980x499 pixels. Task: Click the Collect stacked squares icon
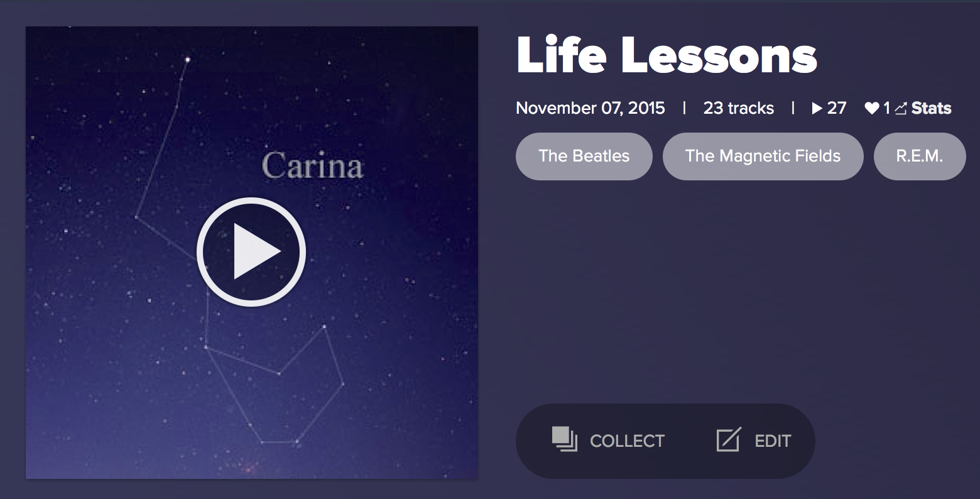tap(564, 439)
